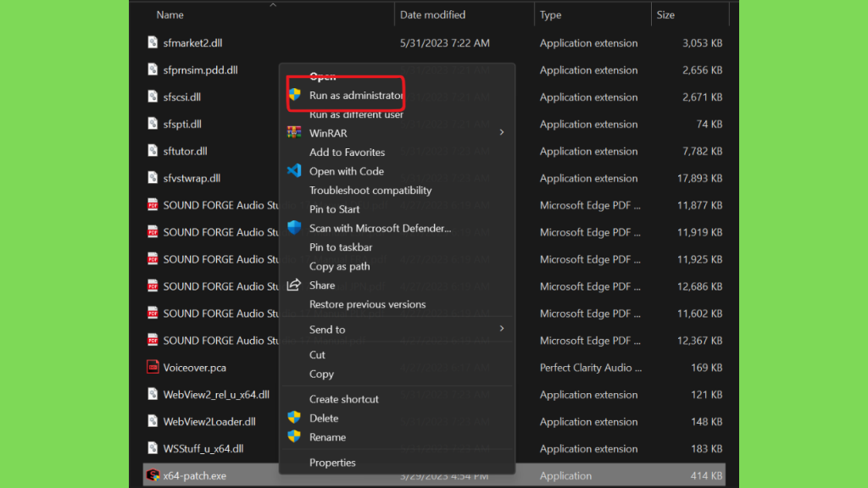This screenshot has height=488, width=868.
Task: Click the WinRAR icon in the context menu
Action: [294, 133]
